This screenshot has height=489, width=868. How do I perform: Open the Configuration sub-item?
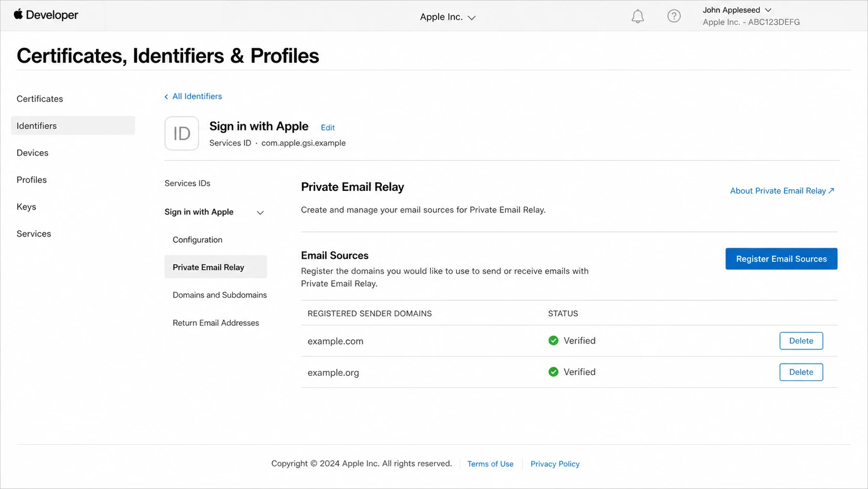tap(197, 240)
